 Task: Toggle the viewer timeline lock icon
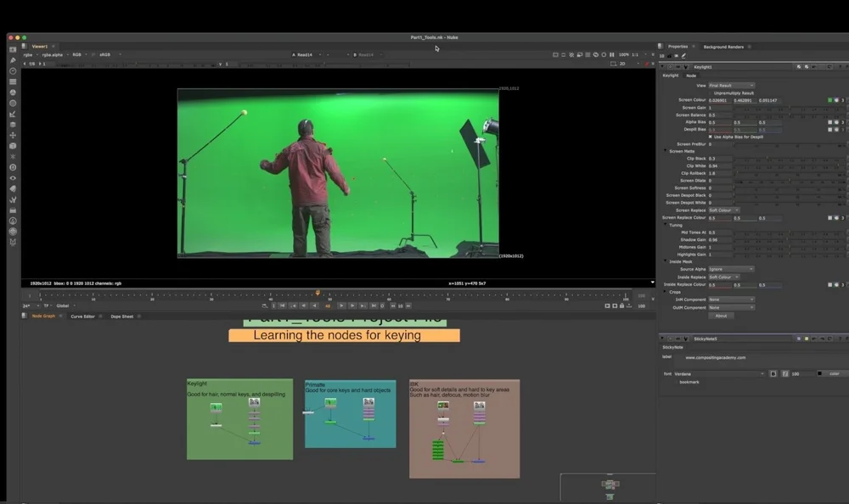click(x=621, y=305)
